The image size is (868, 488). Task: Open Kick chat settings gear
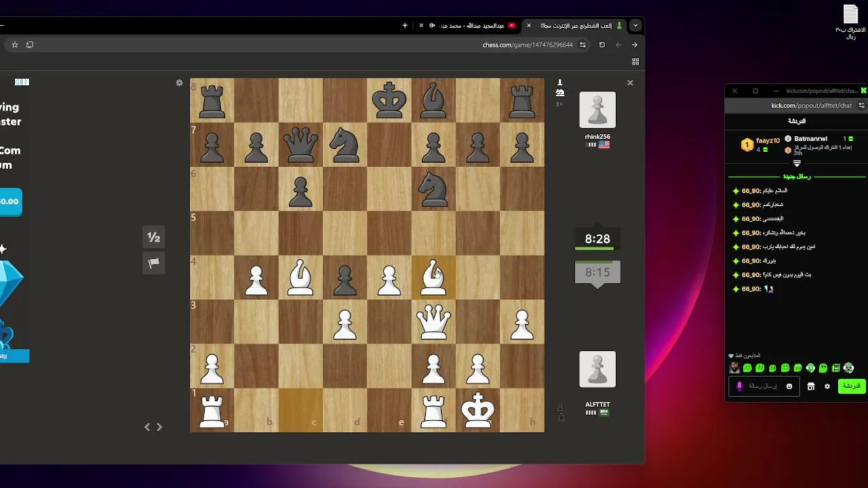click(x=827, y=386)
